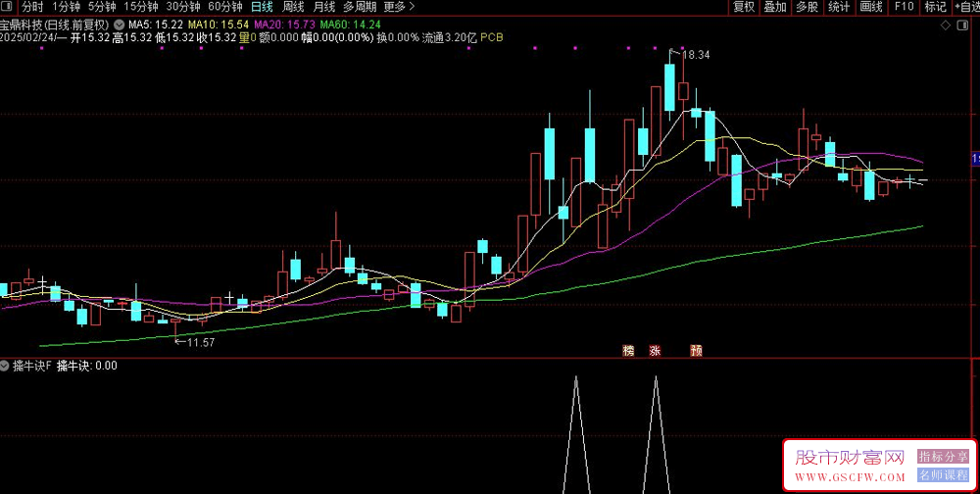
Task: Select the 5分钟 period tab
Action: coord(101,7)
